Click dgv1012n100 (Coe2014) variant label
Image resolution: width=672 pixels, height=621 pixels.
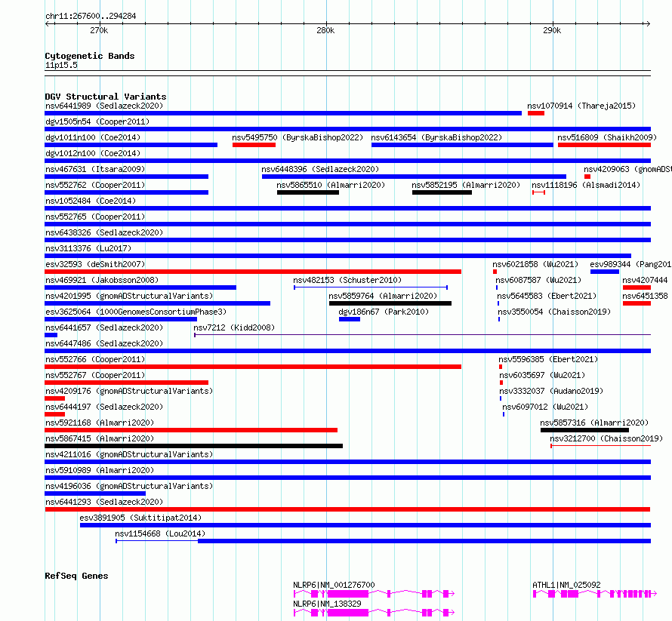(x=93, y=153)
